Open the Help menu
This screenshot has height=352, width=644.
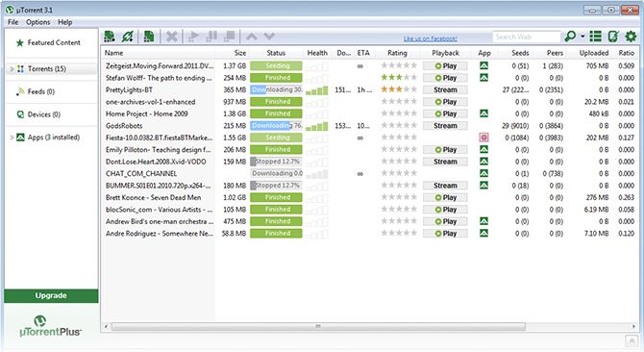tap(65, 22)
